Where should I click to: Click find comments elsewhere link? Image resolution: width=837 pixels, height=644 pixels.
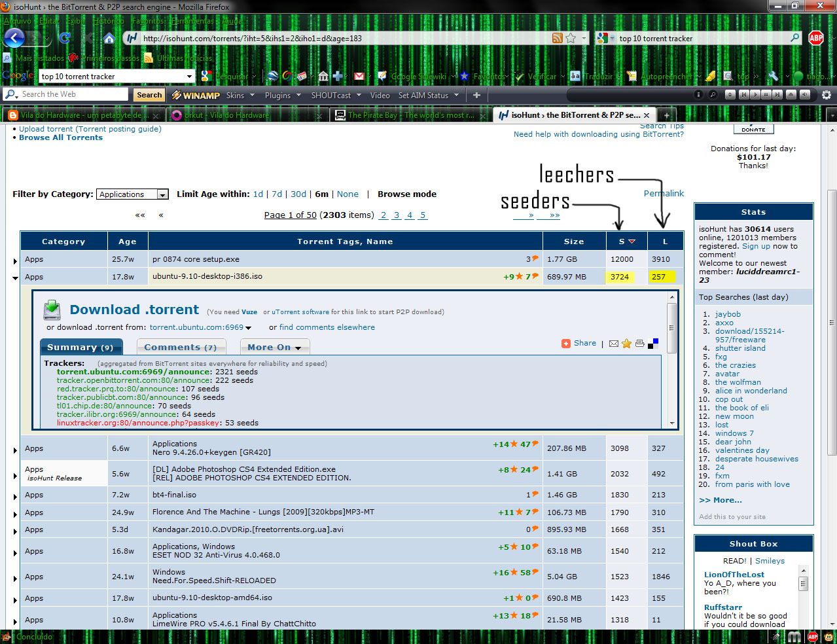click(327, 327)
